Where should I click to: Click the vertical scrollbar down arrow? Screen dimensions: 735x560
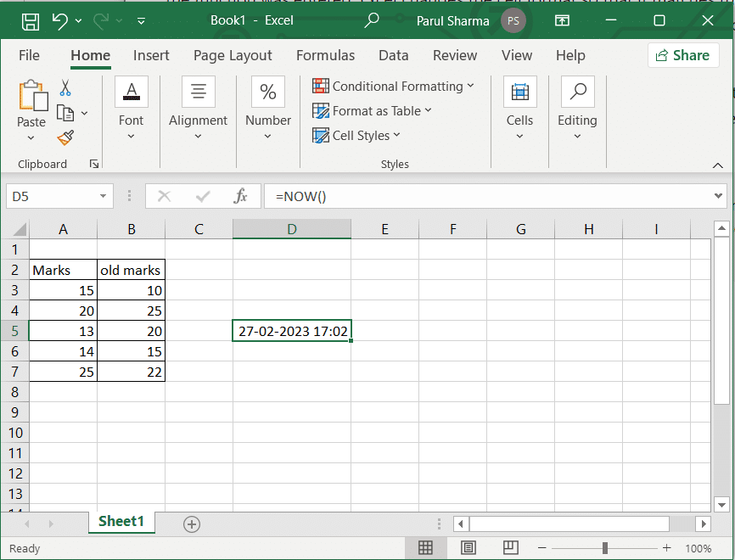(x=721, y=505)
